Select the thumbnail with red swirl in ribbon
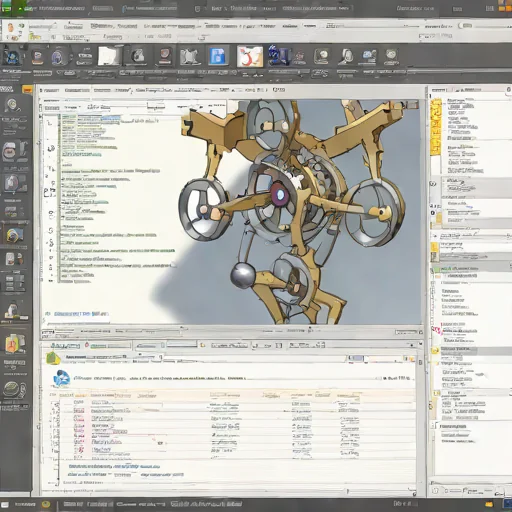The image size is (512, 512). 250,56
